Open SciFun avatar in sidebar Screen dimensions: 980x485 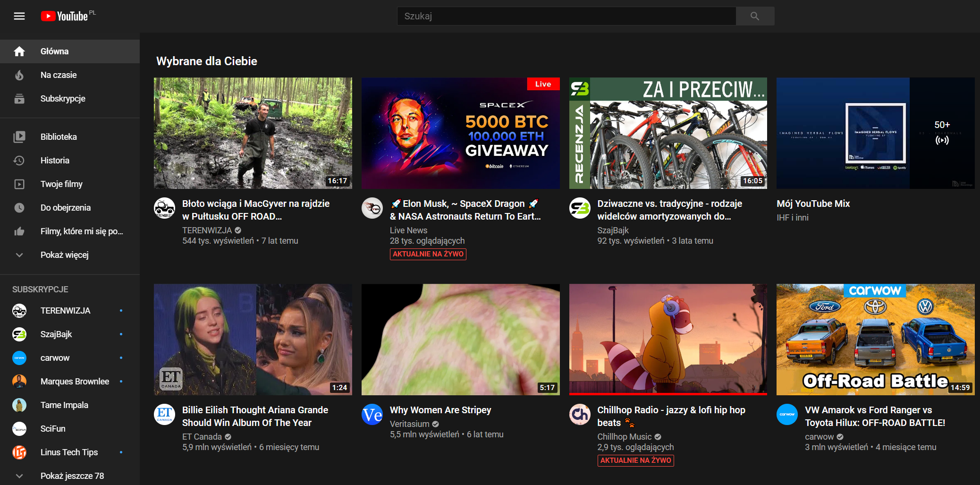pos(19,429)
